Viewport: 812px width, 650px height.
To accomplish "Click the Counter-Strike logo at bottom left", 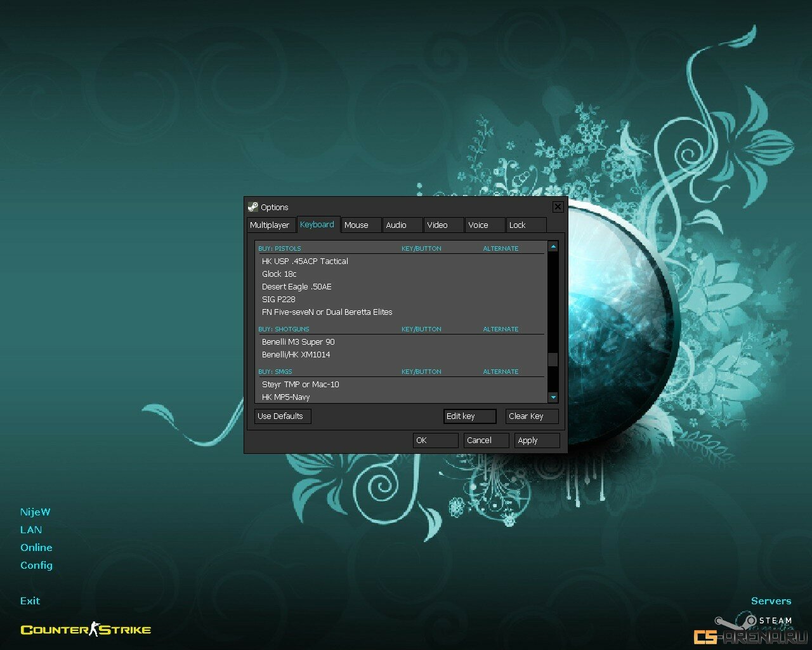I will click(x=86, y=630).
